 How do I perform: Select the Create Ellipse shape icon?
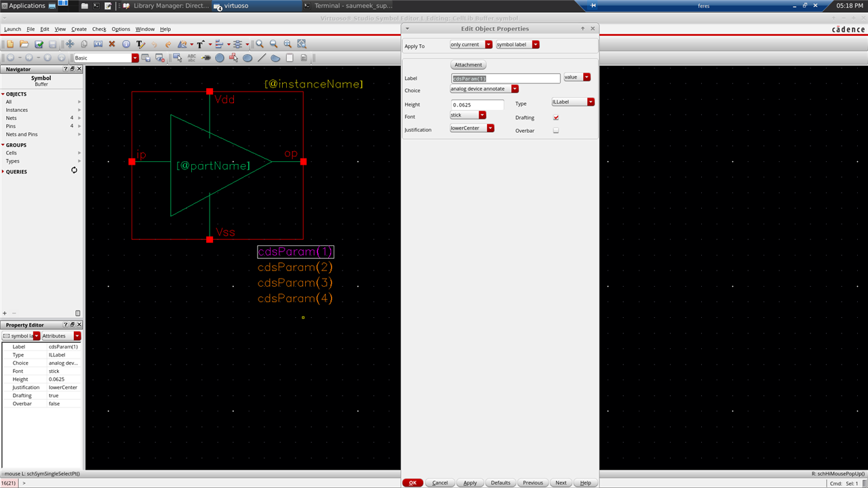coord(248,58)
